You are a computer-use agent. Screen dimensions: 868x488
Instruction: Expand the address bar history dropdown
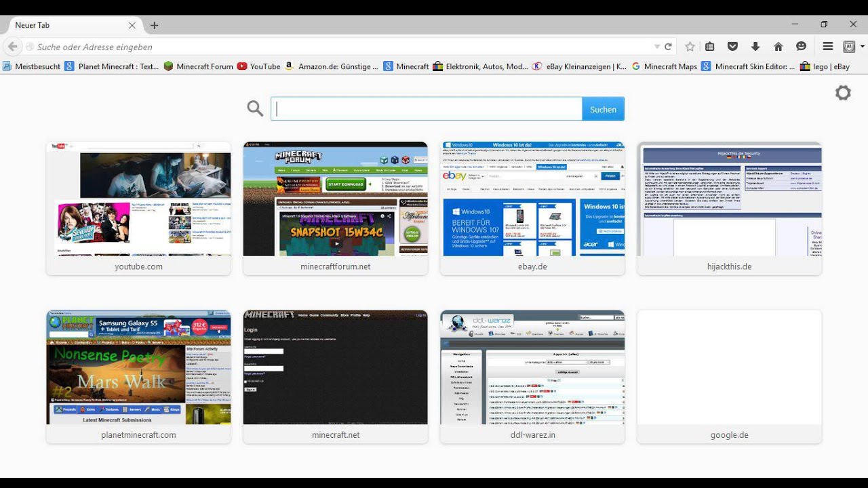(x=656, y=47)
